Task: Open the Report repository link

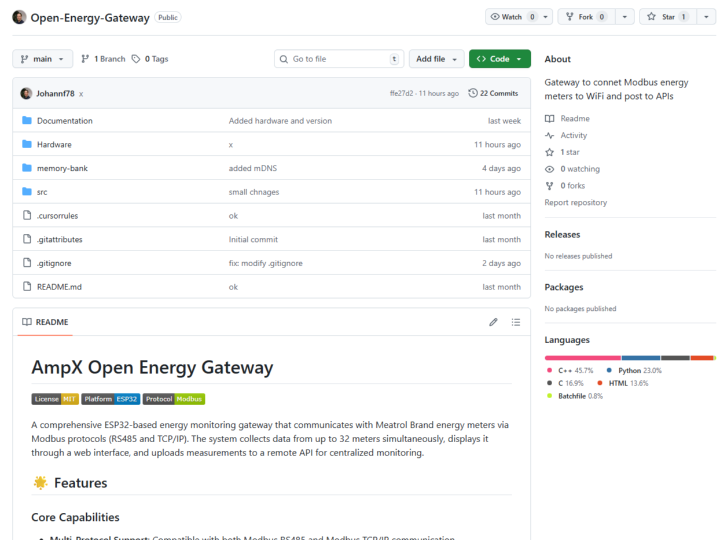Action: click(x=575, y=202)
